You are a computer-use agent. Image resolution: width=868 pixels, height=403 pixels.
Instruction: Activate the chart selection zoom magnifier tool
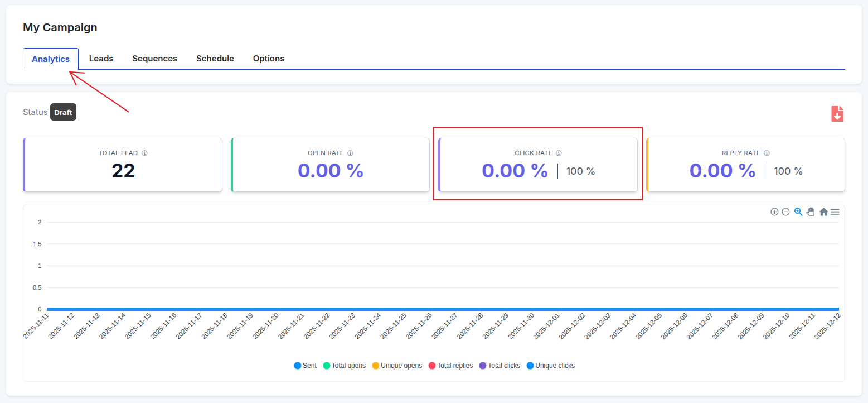[x=798, y=212]
